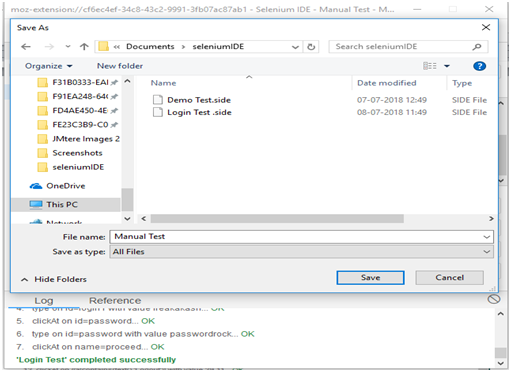
Task: Refresh the seleniumIDE folder view
Action: (x=311, y=47)
